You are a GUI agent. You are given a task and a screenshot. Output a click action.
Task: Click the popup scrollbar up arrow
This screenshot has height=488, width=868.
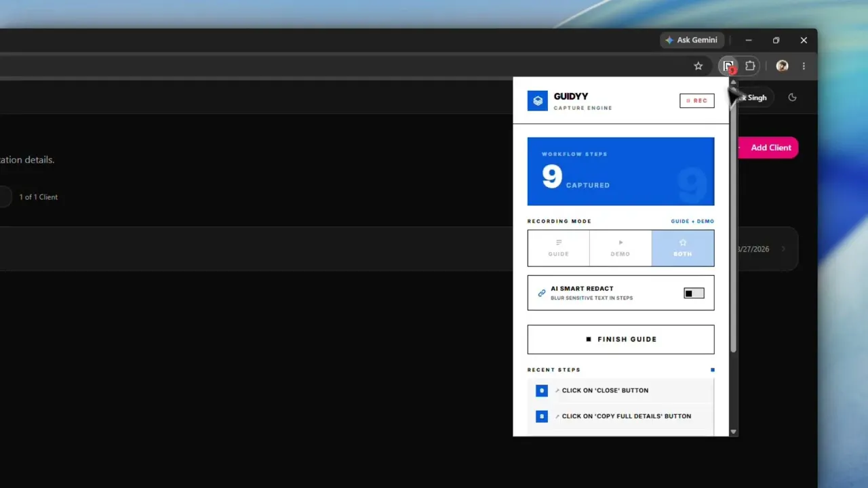pyautogui.click(x=733, y=82)
